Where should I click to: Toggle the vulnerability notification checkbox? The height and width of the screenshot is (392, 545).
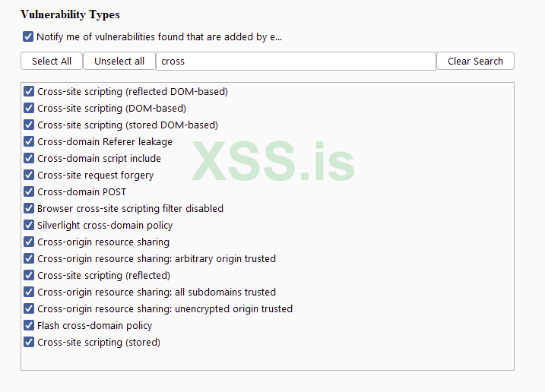point(29,36)
